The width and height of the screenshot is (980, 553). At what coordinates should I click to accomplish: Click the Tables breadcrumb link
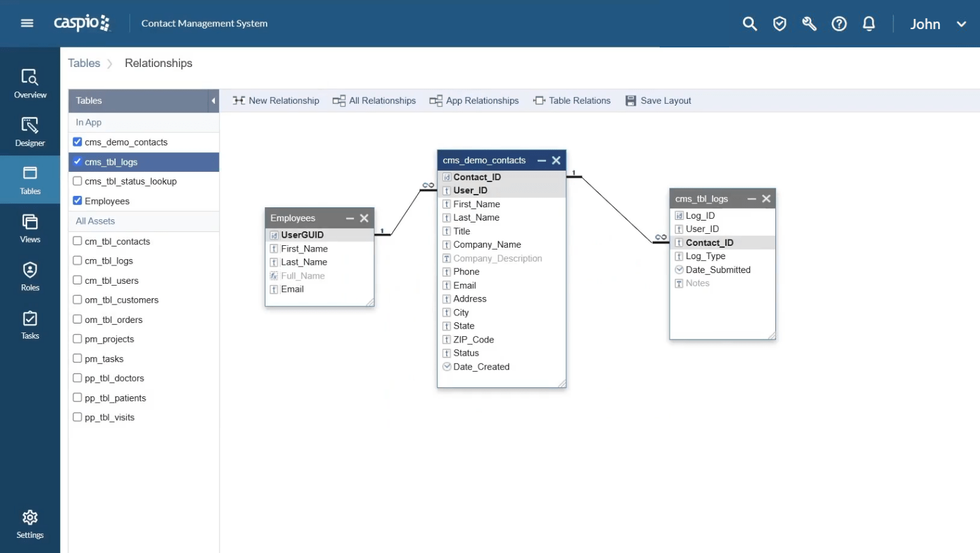click(84, 63)
